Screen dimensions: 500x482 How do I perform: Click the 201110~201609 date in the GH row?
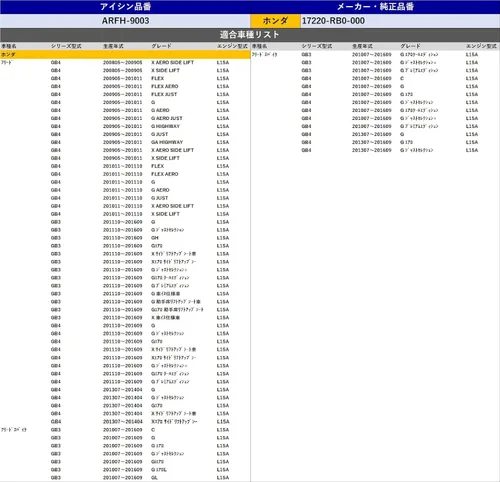coord(123,238)
